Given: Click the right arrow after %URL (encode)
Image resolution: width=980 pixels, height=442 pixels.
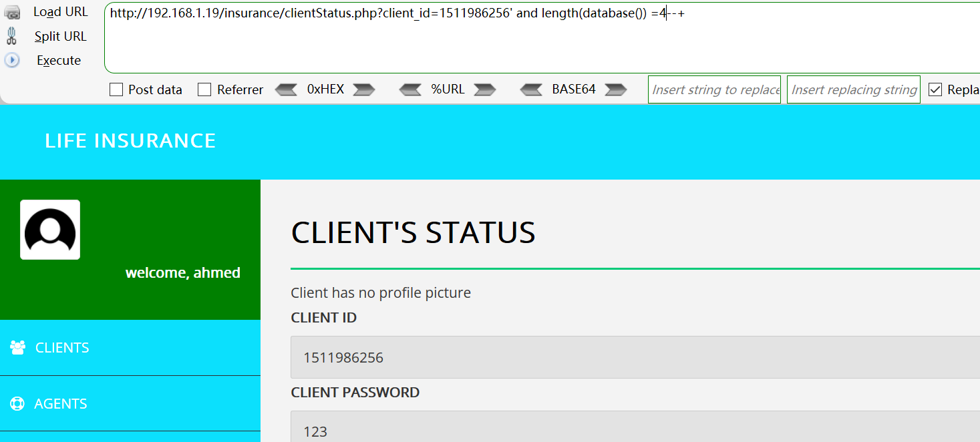Looking at the screenshot, I should point(485,89).
